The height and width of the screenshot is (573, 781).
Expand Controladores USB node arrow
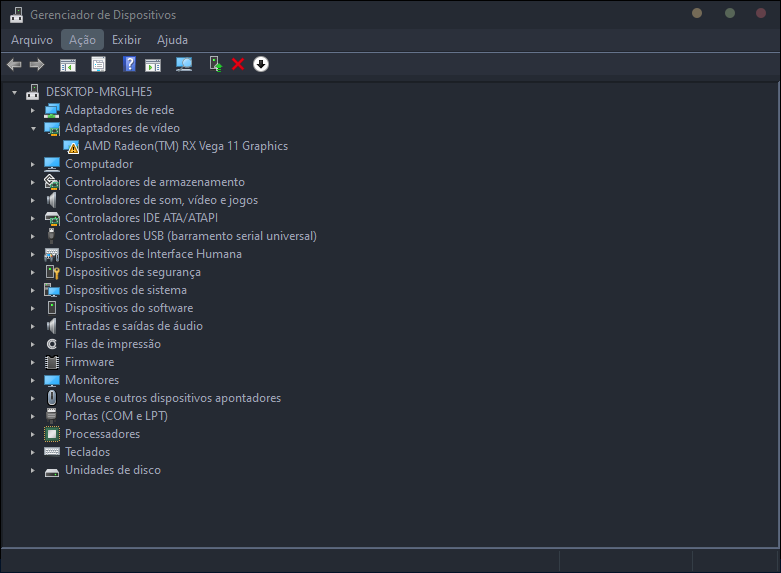33,236
